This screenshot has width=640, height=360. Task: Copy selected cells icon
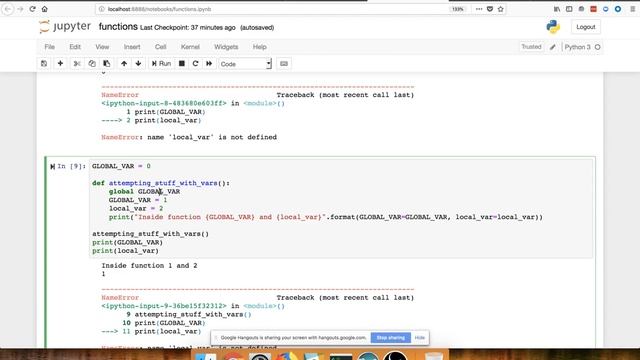pyautogui.click(x=92, y=64)
